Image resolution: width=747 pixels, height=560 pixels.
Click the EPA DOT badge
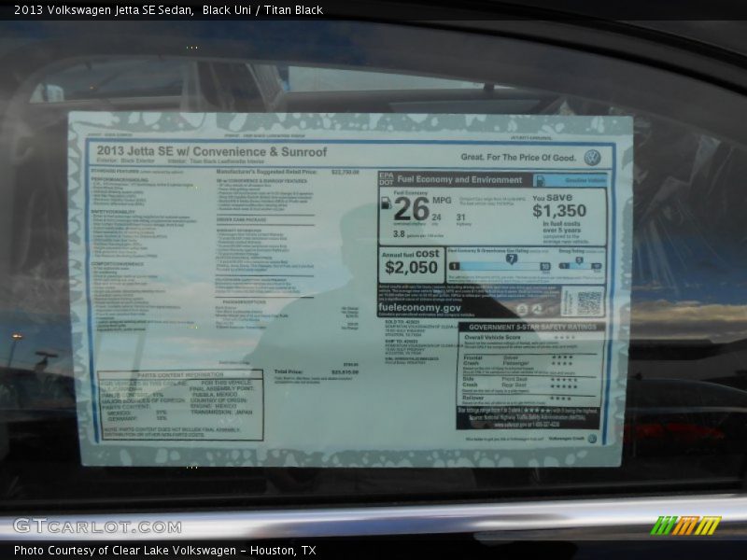coord(386,179)
